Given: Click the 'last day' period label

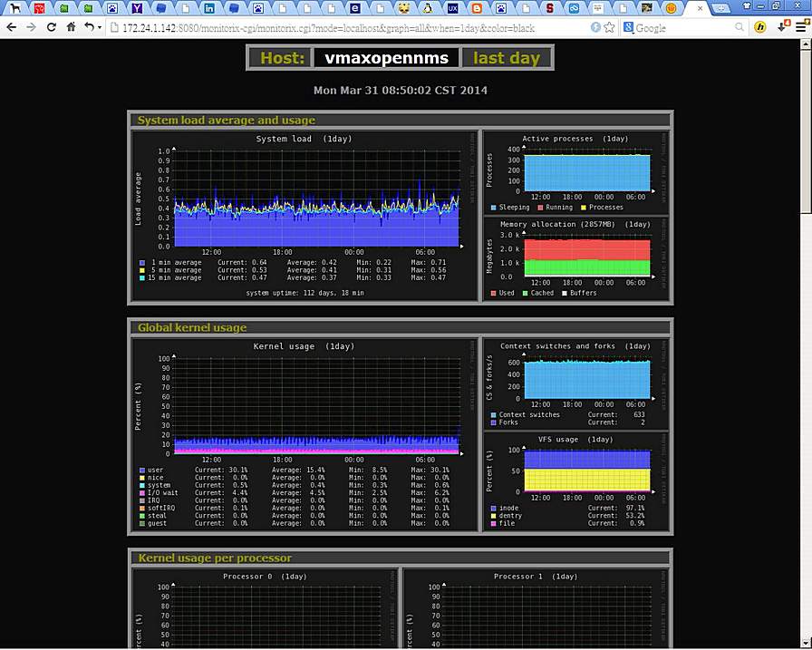Looking at the screenshot, I should (507, 57).
